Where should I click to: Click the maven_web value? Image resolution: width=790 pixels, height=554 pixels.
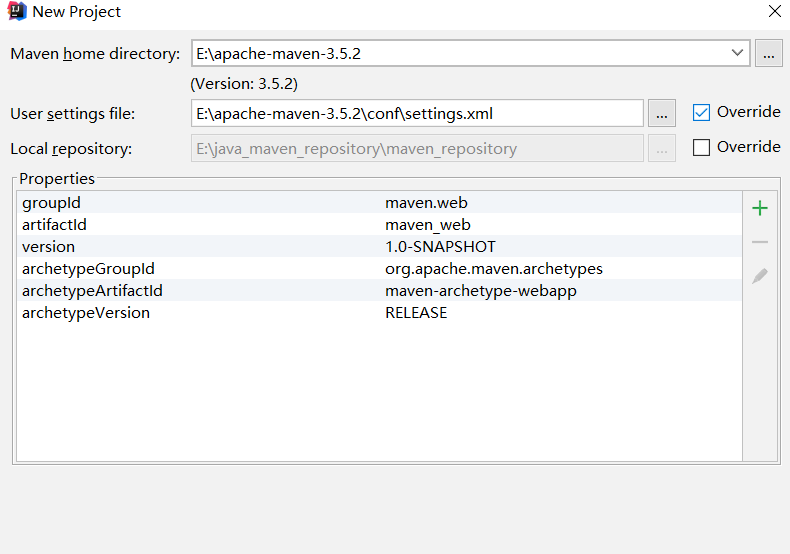428,225
